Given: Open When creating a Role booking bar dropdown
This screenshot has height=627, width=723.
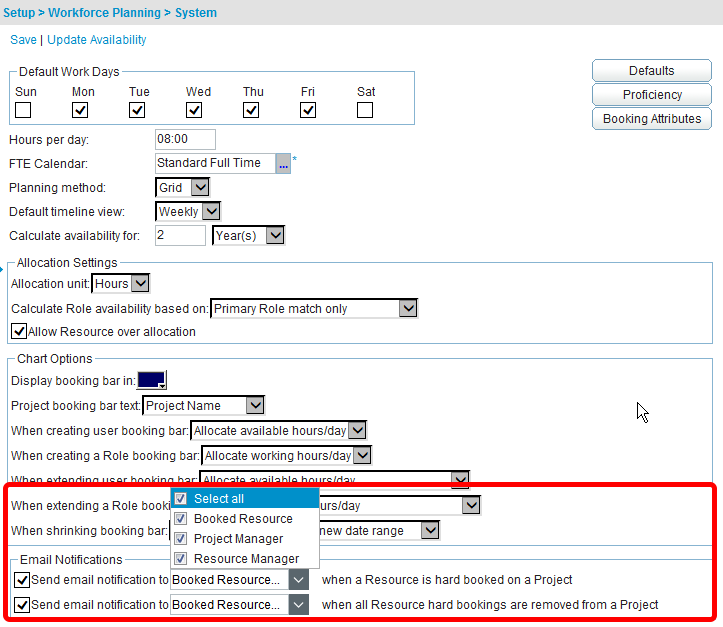Looking at the screenshot, I should (x=286, y=455).
